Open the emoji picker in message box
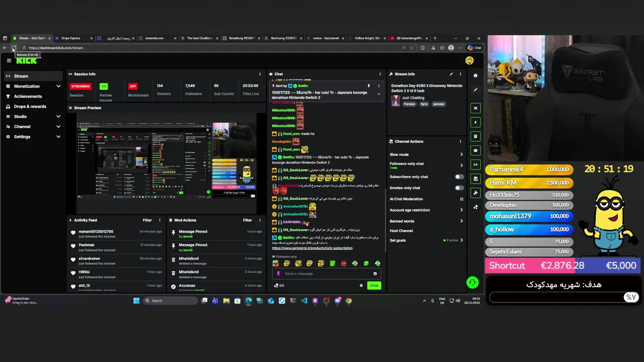This screenshot has height=362, width=644. pyautogui.click(x=375, y=274)
